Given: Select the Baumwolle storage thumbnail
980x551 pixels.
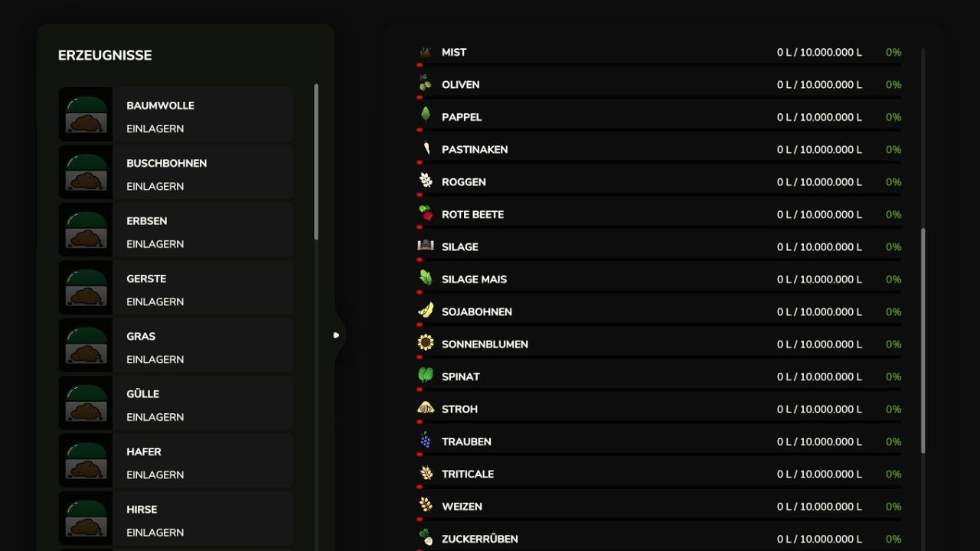Looking at the screenshot, I should pyautogui.click(x=86, y=114).
